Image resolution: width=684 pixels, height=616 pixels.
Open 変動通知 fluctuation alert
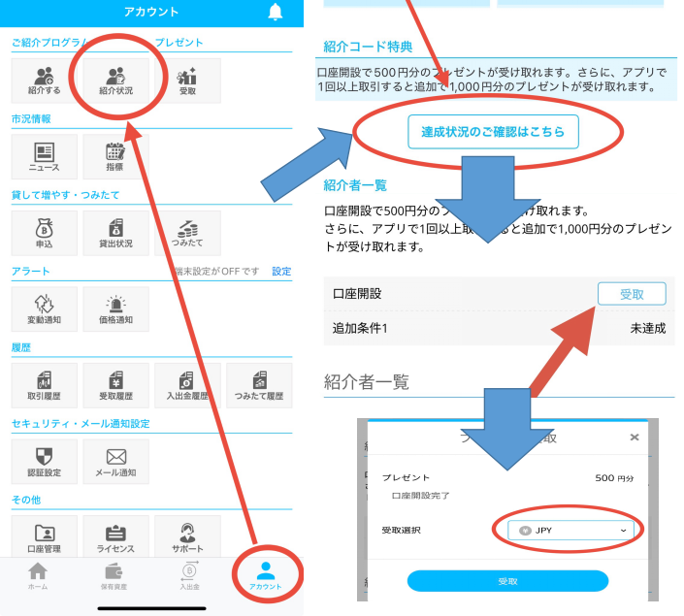44,308
